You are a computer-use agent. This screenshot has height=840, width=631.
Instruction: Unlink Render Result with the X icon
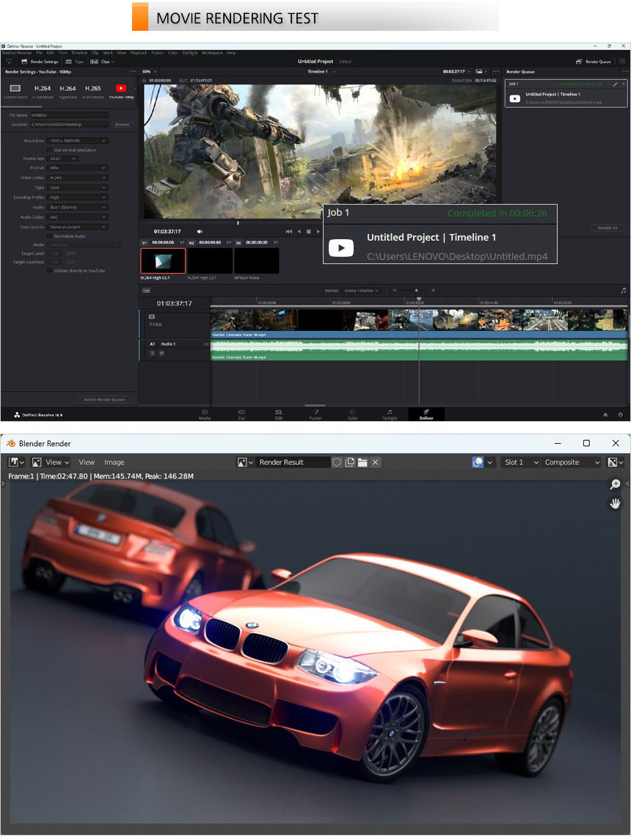(x=376, y=462)
